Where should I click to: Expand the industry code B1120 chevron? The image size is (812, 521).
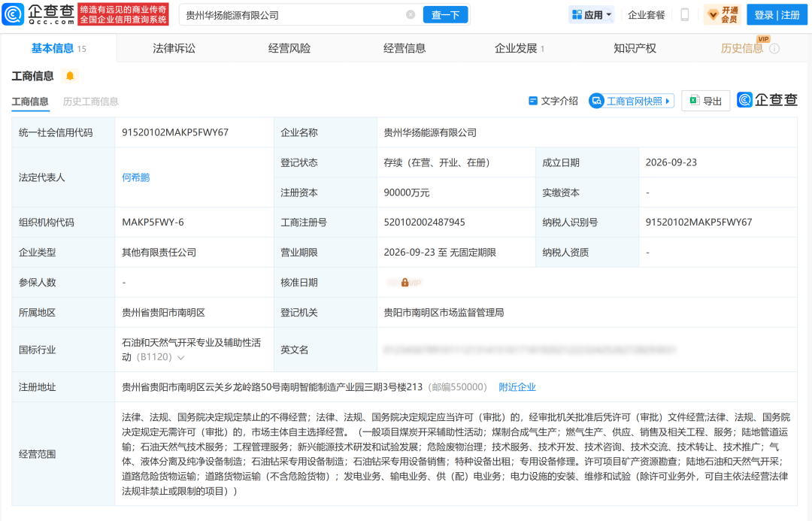(x=180, y=357)
